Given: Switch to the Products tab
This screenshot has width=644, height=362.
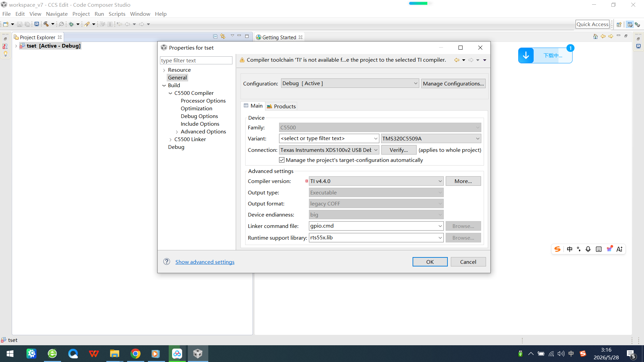Looking at the screenshot, I should click(x=281, y=106).
